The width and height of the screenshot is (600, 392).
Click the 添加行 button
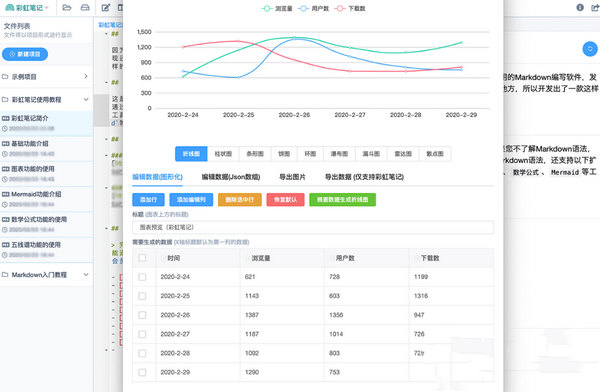148,199
